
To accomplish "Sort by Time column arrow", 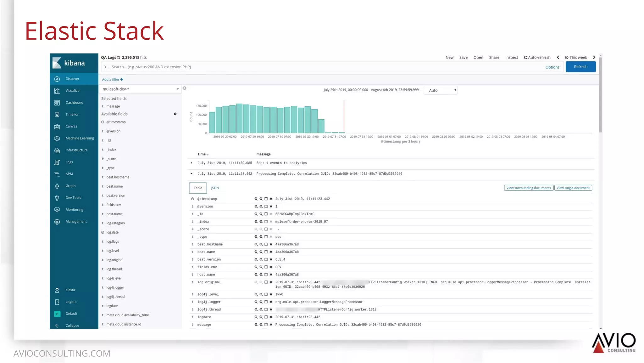I will pos(208,155).
